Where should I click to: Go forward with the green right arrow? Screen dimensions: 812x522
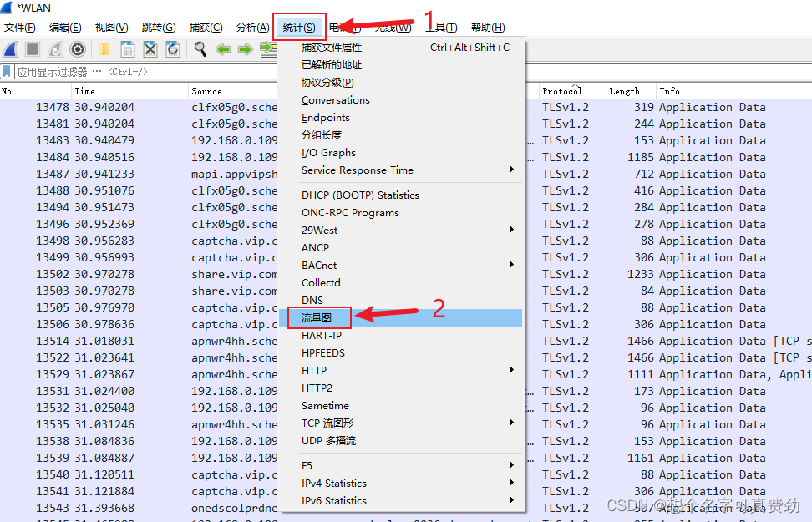(246, 50)
